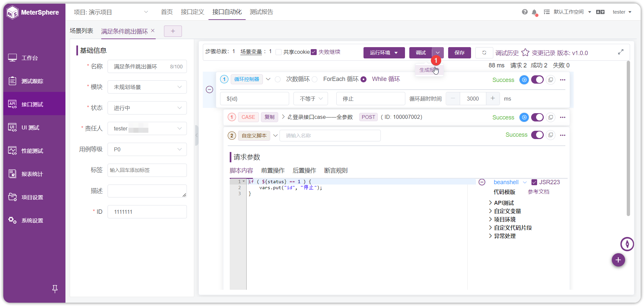Open 变更记录 link
This screenshot has width=644, height=306.
[543, 53]
